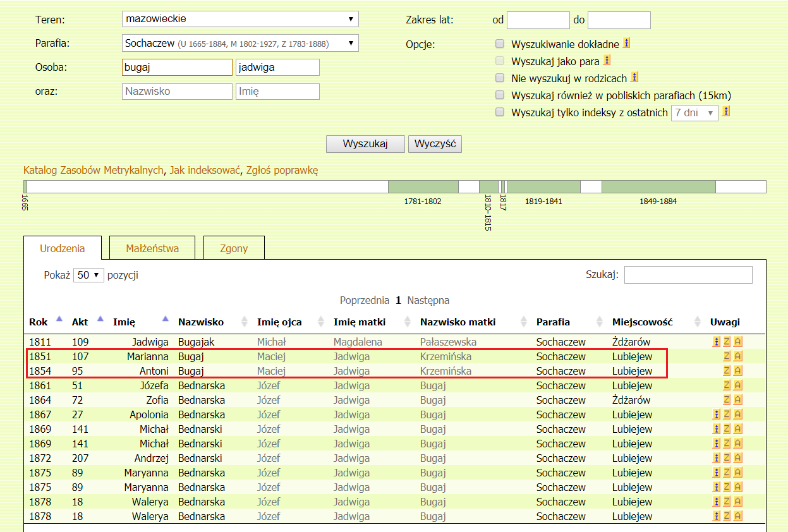Click info icon next to 'Nie wyszukuj w rodzicach'
788x532 pixels.
(x=634, y=78)
